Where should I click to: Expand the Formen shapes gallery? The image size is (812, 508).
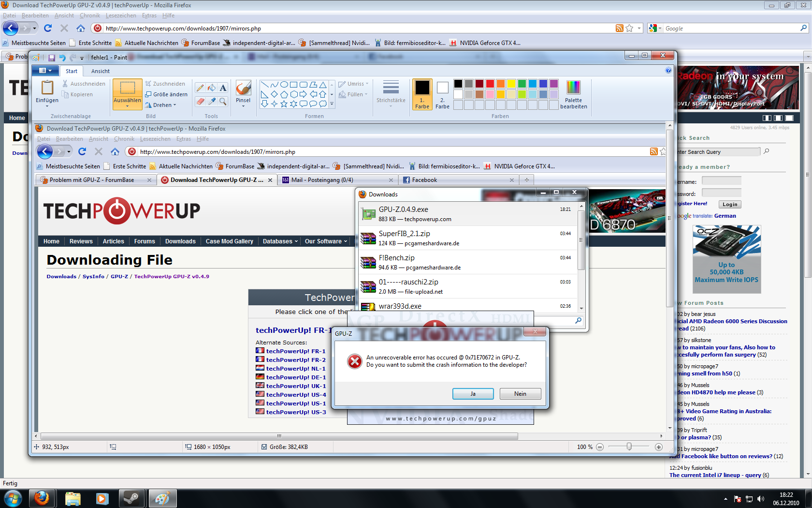click(x=332, y=104)
